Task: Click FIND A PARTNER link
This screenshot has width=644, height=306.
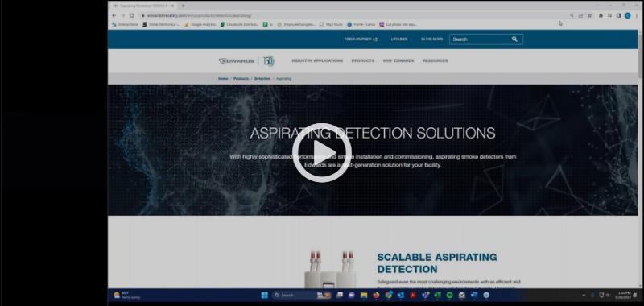Action: 361,39
